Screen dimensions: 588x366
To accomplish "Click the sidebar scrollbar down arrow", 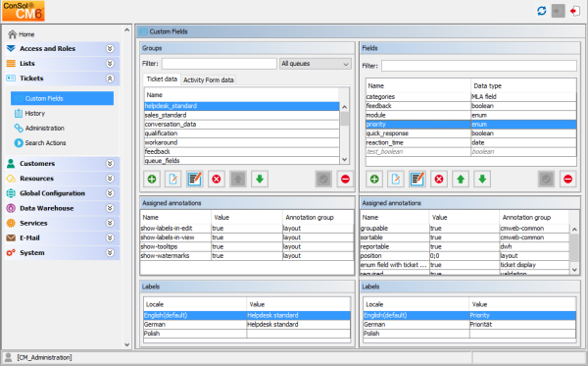I will [x=126, y=344].
